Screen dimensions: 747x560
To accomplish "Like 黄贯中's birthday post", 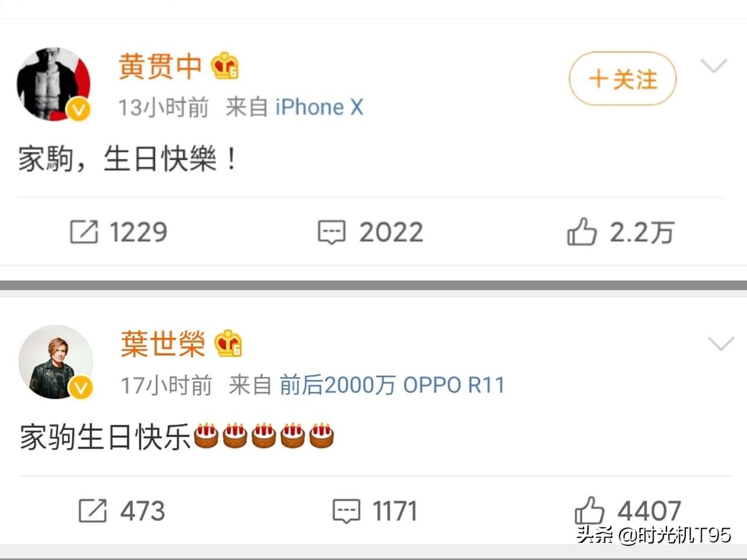I will coord(582,231).
